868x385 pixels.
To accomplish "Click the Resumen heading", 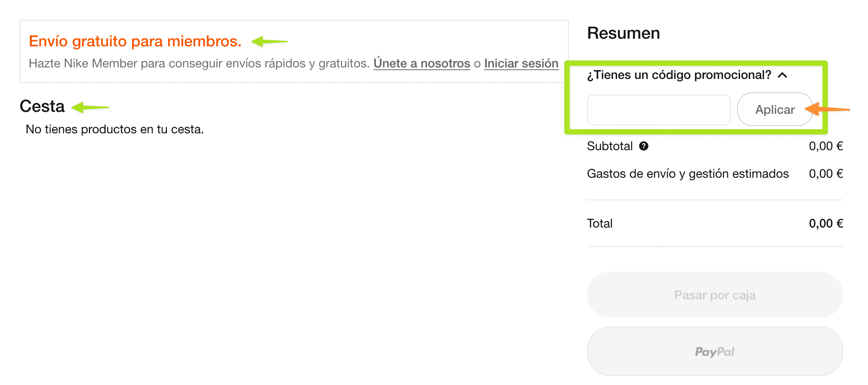I will (x=623, y=33).
